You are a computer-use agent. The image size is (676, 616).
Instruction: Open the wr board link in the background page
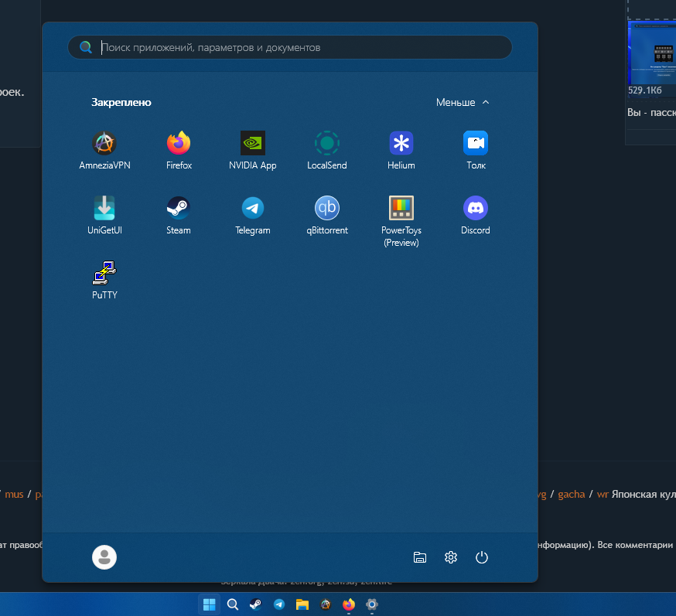pyautogui.click(x=603, y=495)
